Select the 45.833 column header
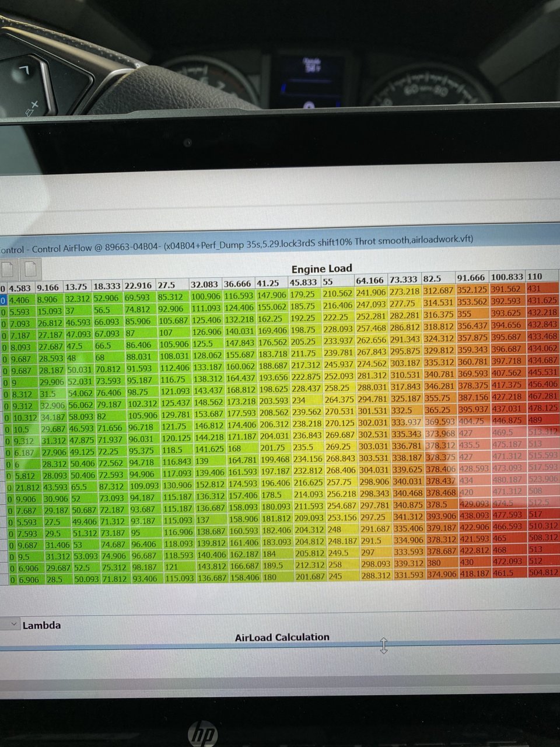 pyautogui.click(x=304, y=282)
